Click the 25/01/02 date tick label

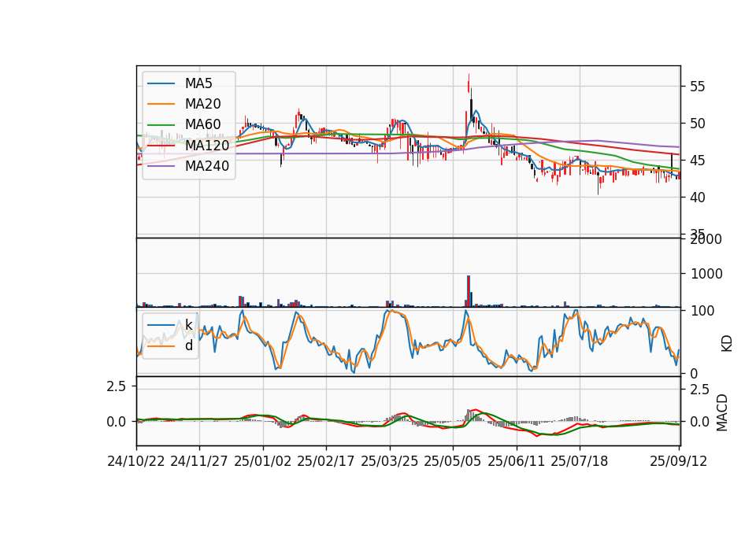point(263,461)
